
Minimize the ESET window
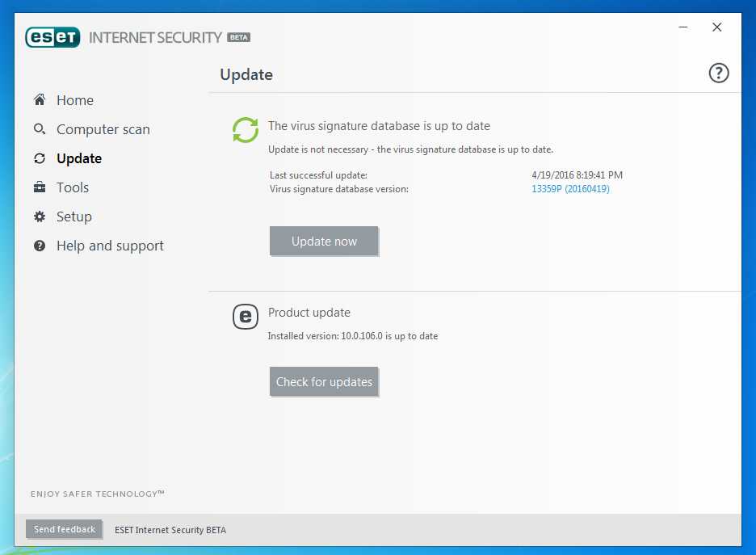click(x=682, y=27)
